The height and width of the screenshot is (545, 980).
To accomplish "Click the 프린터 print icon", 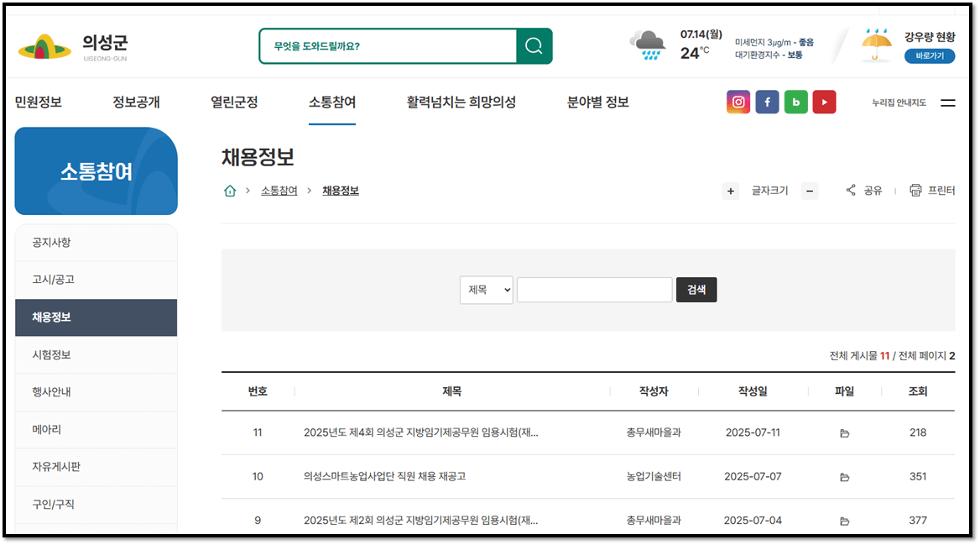I will 914,191.
